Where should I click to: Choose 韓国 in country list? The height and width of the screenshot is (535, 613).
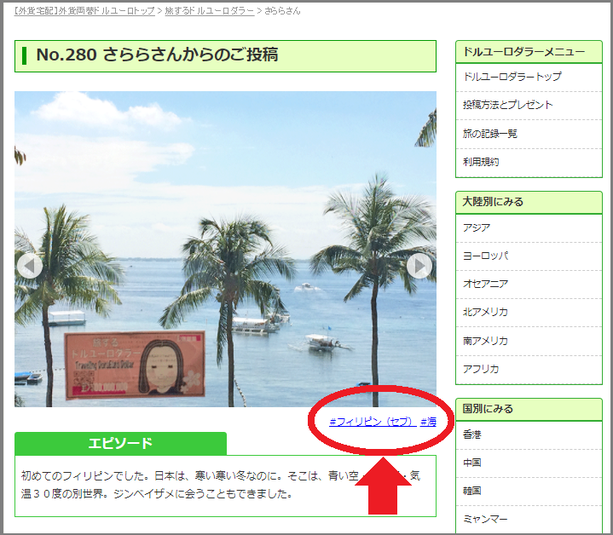click(x=472, y=491)
